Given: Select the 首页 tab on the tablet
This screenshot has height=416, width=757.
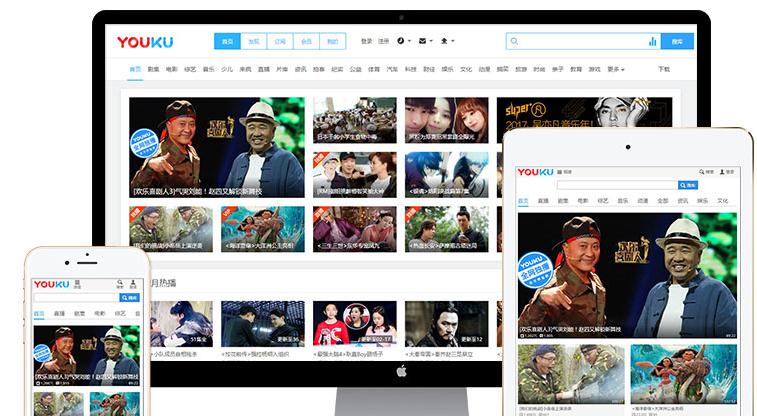Looking at the screenshot, I should coord(523,201).
